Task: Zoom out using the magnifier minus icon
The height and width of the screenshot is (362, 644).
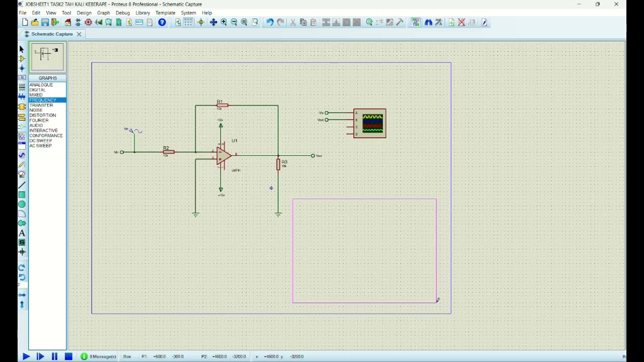Action: pos(234,22)
